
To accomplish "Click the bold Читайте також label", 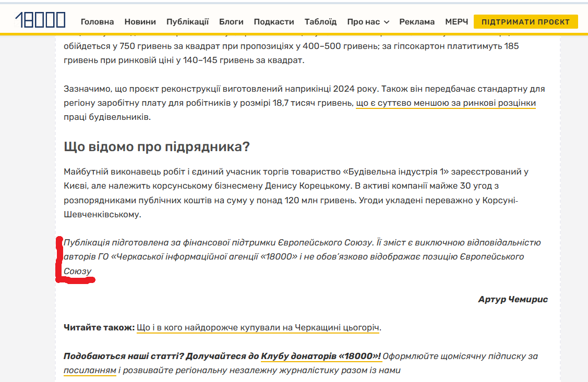I will coord(99,328).
